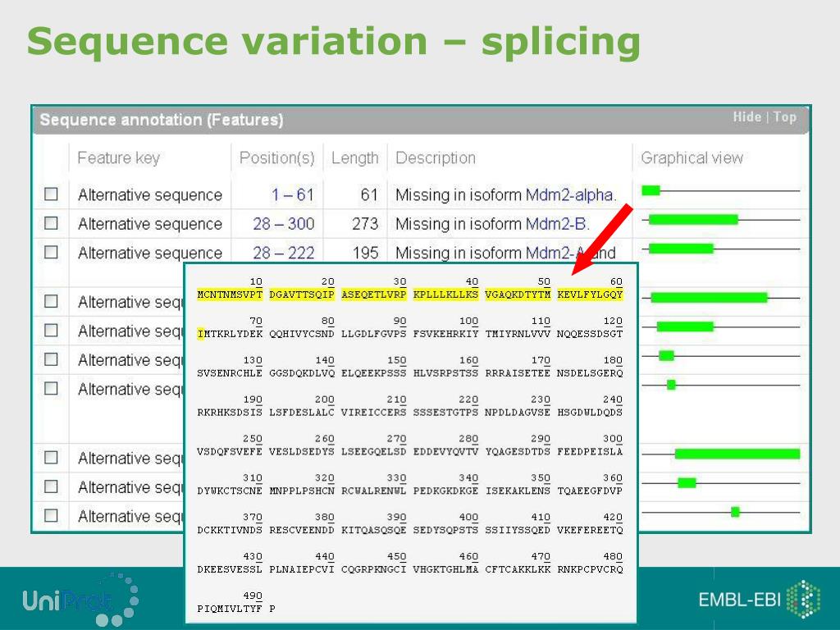Open the Mdm2-alpha isoform link
Viewport: 840px width, 630px height.
pos(571,195)
